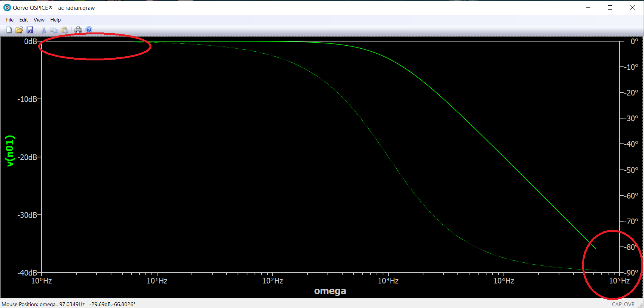
Task: Maximize the QSPICE waveform window
Action: [x=610, y=8]
